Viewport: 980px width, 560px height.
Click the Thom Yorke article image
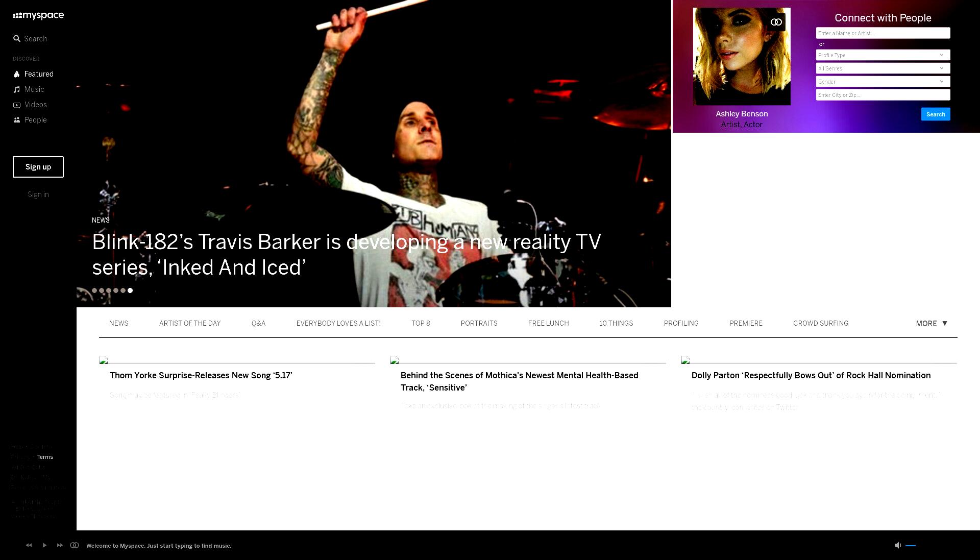point(237,360)
